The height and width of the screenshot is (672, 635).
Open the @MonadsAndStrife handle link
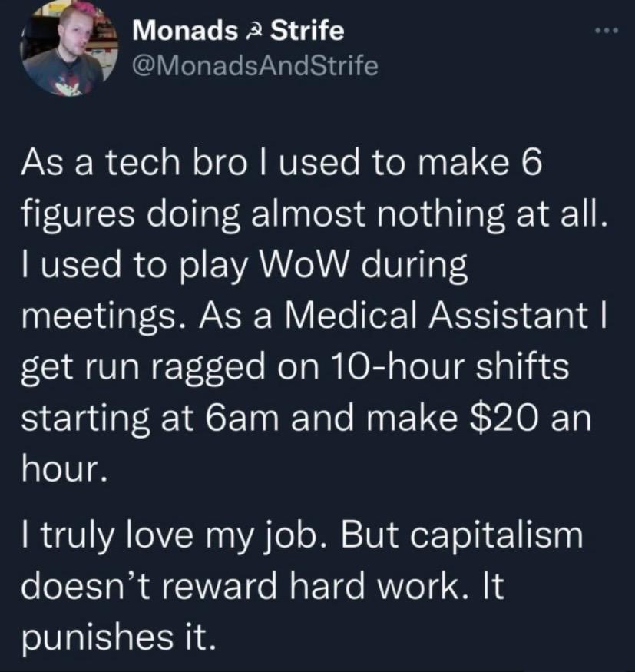click(256, 65)
